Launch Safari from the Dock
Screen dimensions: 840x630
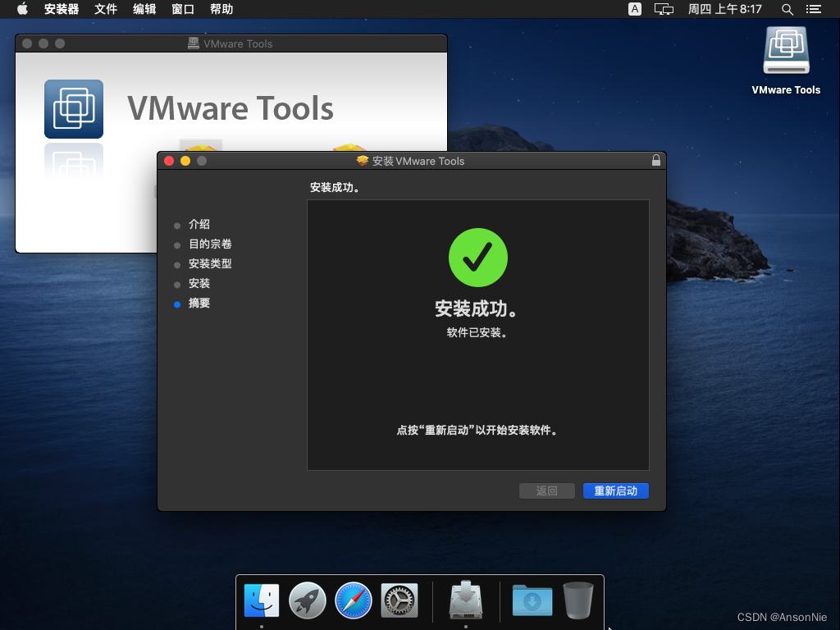[354, 600]
